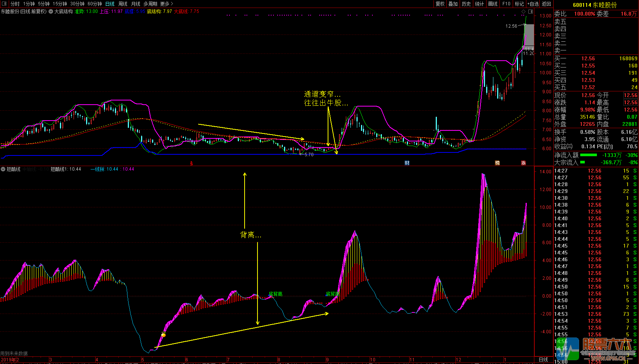This screenshot has height=364, width=639.
Task: Click the green 净流入额 progress bar
Action: click(x=588, y=155)
